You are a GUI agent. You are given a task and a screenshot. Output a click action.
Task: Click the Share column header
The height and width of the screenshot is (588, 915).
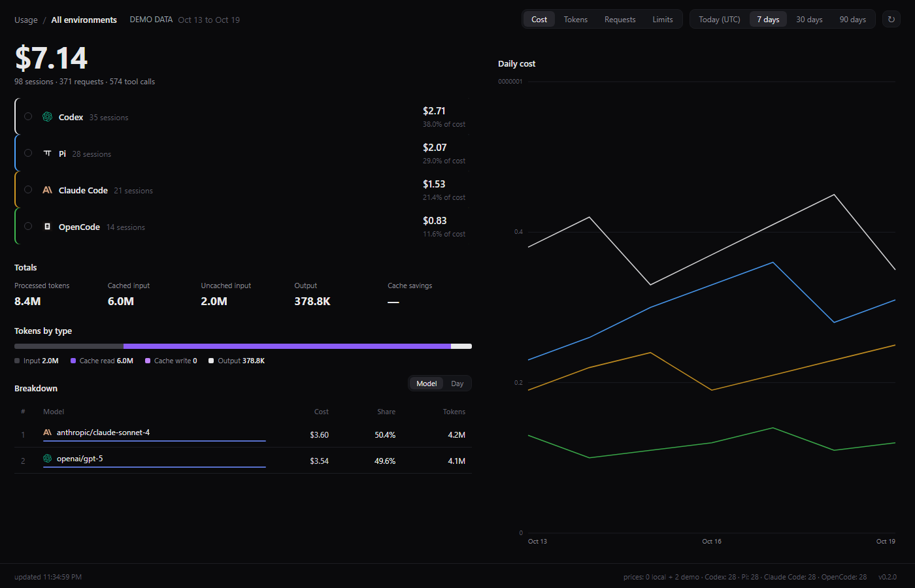pyautogui.click(x=386, y=412)
